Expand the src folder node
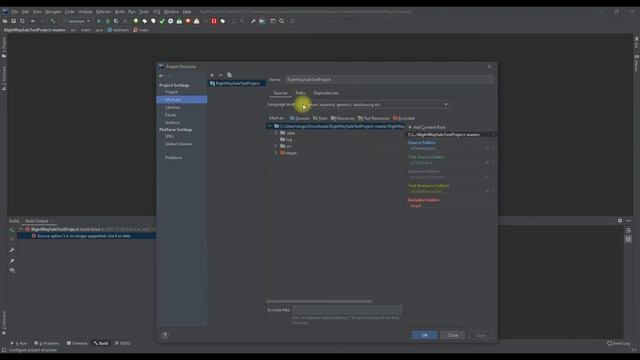The width and height of the screenshot is (640, 360). [276, 146]
